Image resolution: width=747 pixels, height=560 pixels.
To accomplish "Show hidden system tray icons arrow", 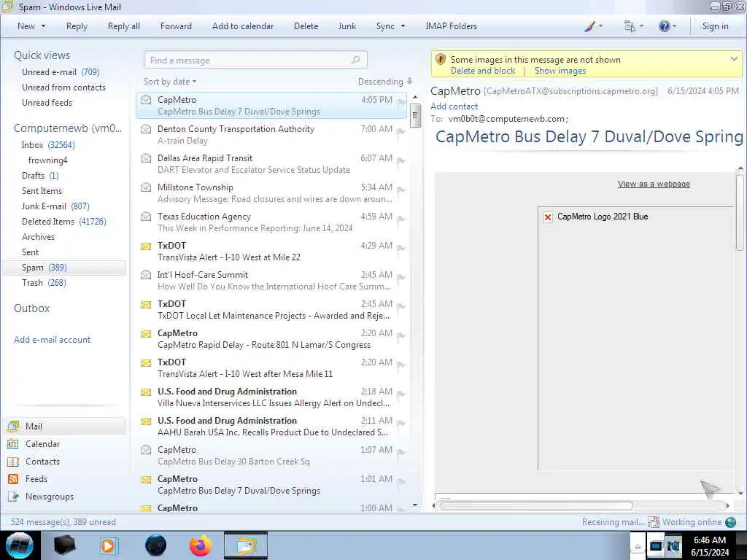I will pos(638,546).
